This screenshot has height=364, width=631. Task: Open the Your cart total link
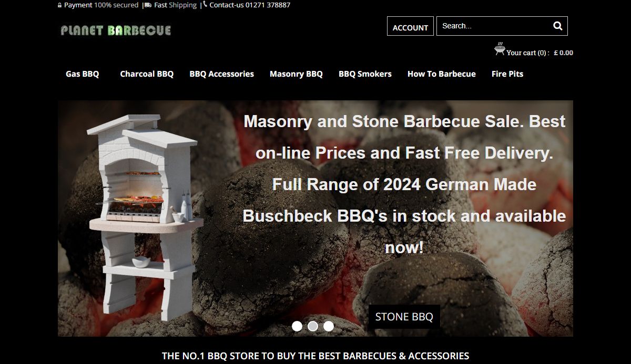pos(540,53)
